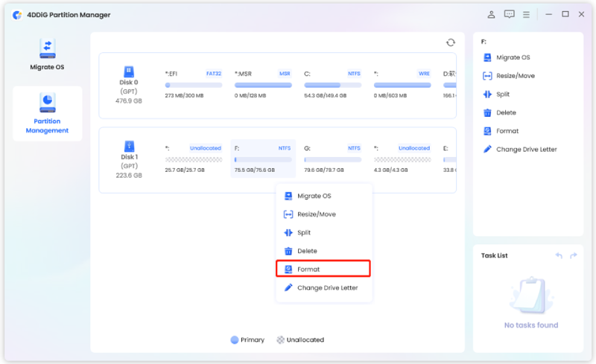Click Format in right panel
The width and height of the screenshot is (596, 364).
pos(507,131)
